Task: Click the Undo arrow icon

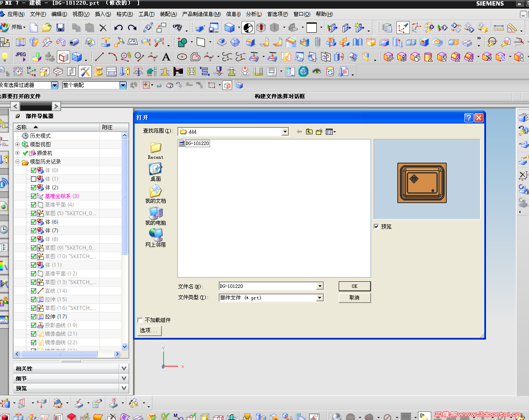Action: click(x=118, y=28)
